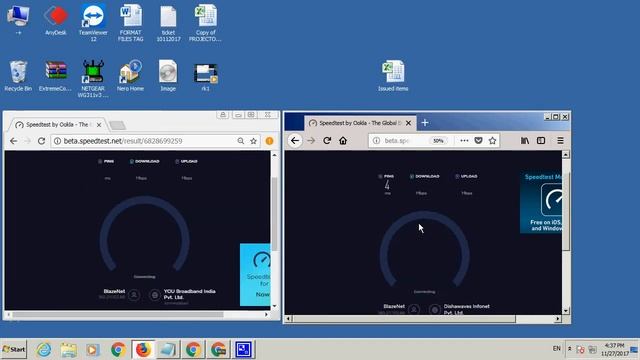Open media player from taskbar
This screenshot has width=640, height=360.
point(93,350)
